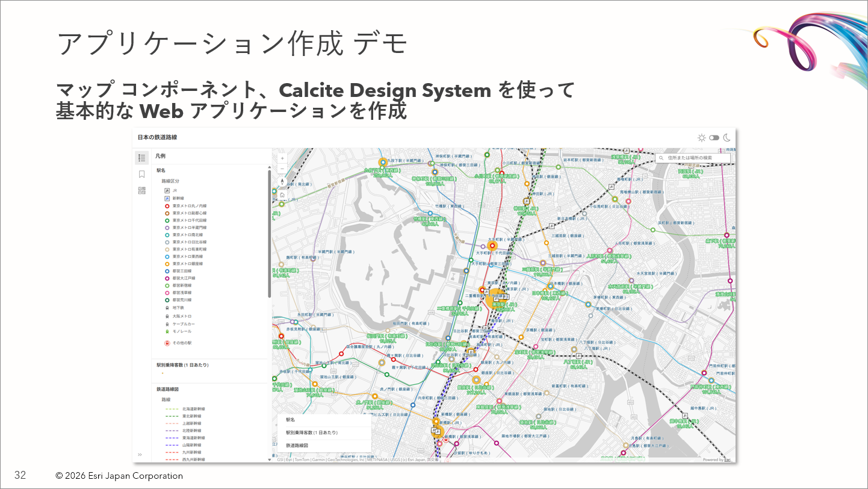Open the legend panel from the action bar
The width and height of the screenshot is (868, 489).
(x=141, y=158)
